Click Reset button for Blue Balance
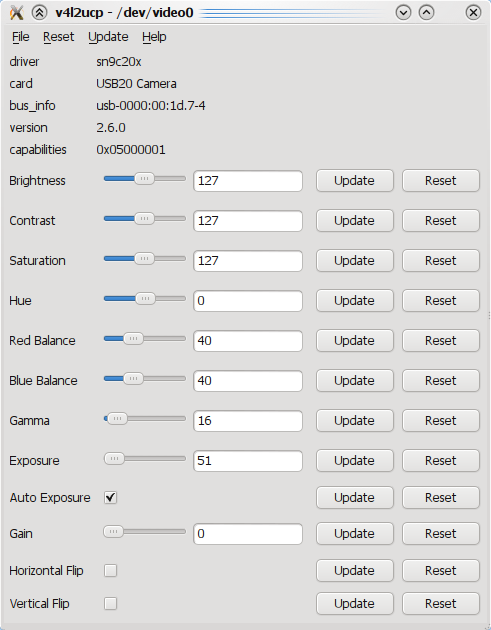The width and height of the screenshot is (491, 630). point(441,380)
